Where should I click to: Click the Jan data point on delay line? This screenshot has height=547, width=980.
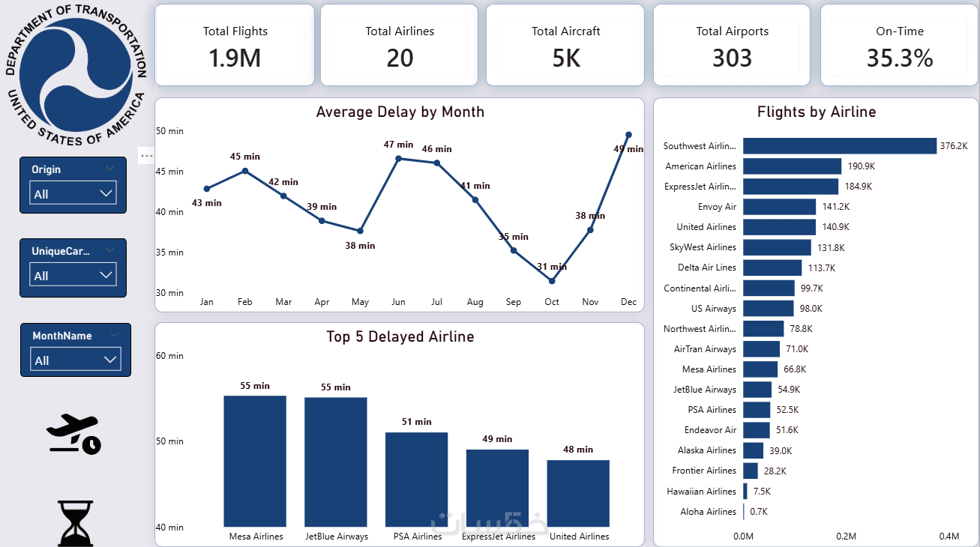(207, 189)
